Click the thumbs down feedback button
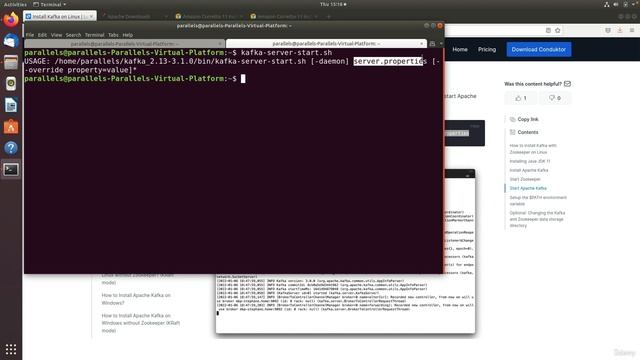Image resolution: width=640 pixels, height=360 pixels. point(555,98)
